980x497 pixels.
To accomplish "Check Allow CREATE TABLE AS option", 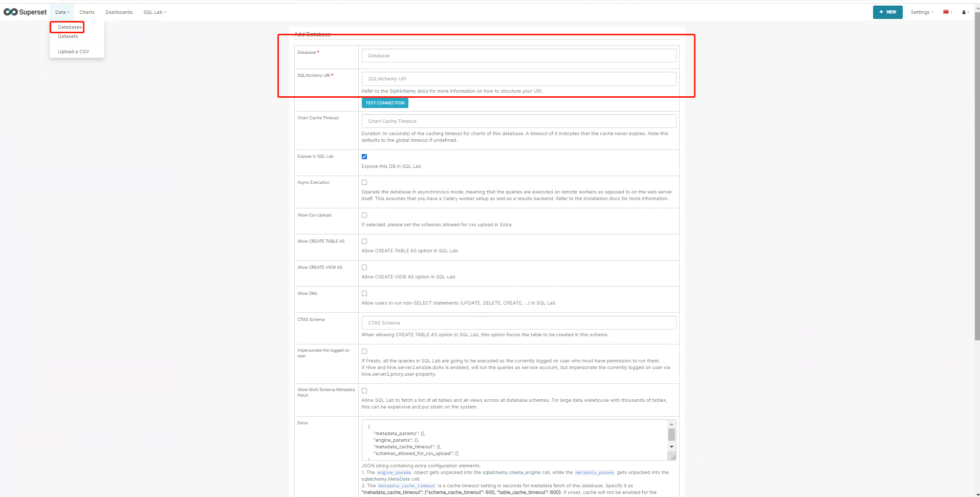I will tap(364, 241).
